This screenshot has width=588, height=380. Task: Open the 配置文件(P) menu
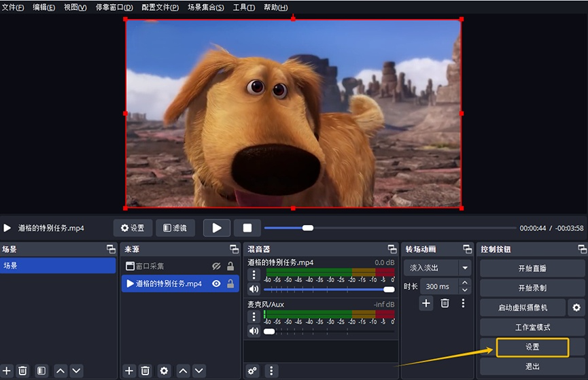click(x=160, y=7)
